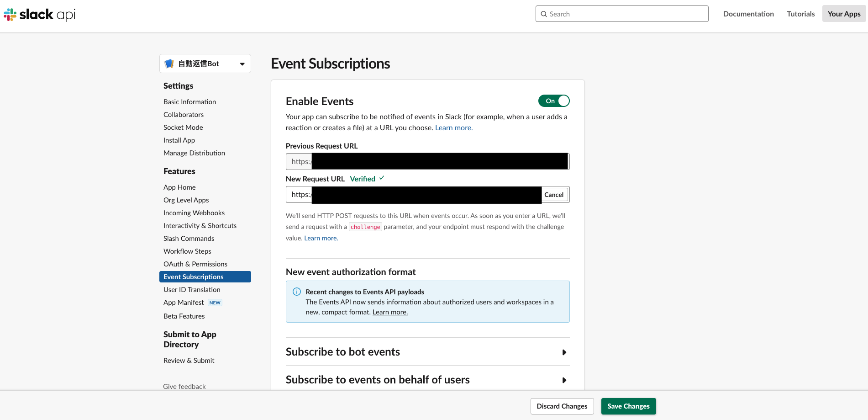The image size is (868, 420).
Task: Open OAuth & Permissions page
Action: click(x=195, y=264)
